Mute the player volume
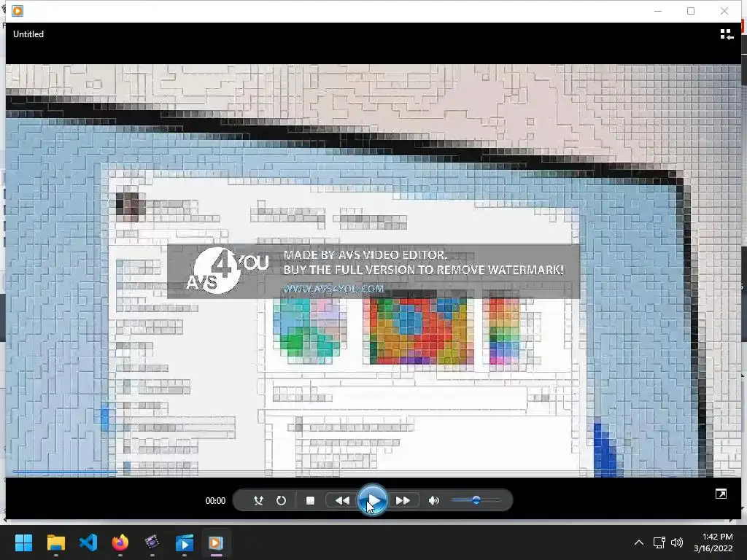The width and height of the screenshot is (747, 560). (433, 500)
